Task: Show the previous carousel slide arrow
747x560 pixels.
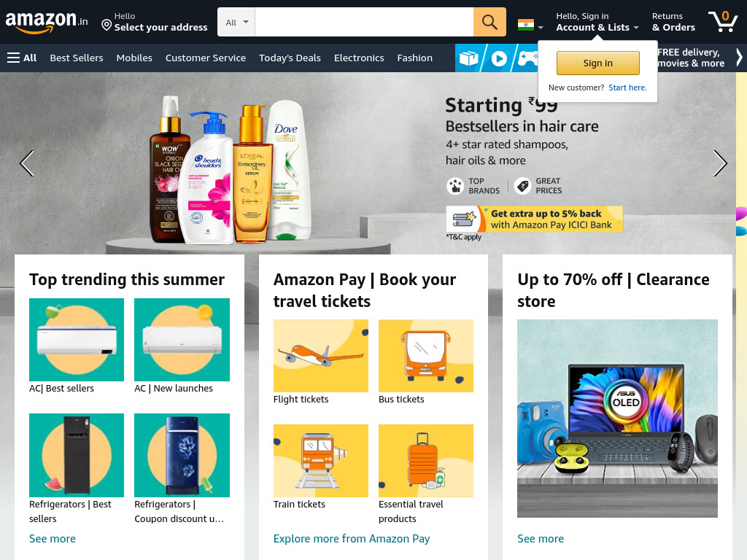Action: 27,163
